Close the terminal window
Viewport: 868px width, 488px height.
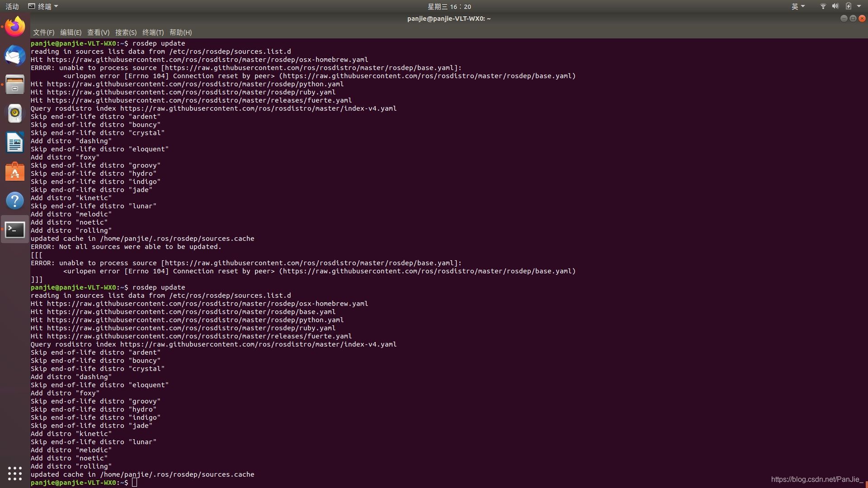pos(862,19)
